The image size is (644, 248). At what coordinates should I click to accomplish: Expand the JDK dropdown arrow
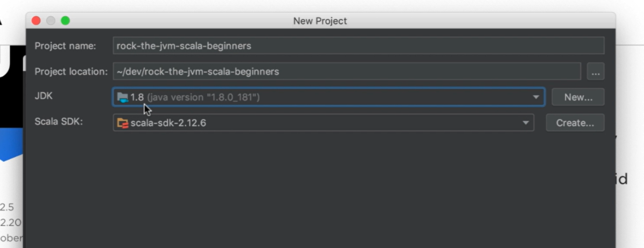(536, 97)
